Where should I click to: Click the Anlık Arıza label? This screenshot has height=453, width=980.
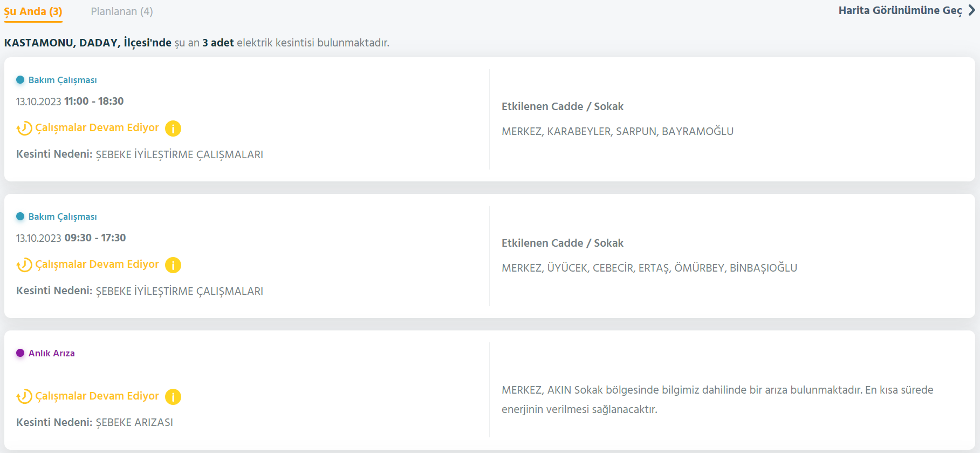coord(52,353)
